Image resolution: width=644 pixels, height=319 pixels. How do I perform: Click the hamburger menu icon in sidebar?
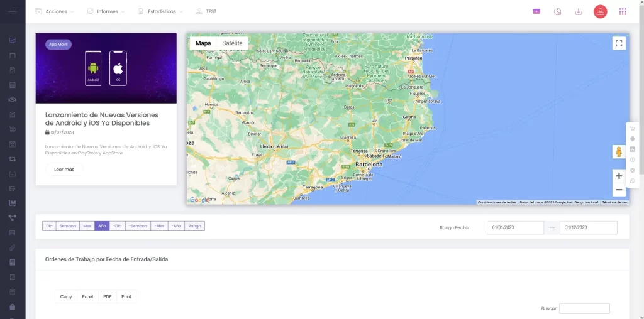13,11
